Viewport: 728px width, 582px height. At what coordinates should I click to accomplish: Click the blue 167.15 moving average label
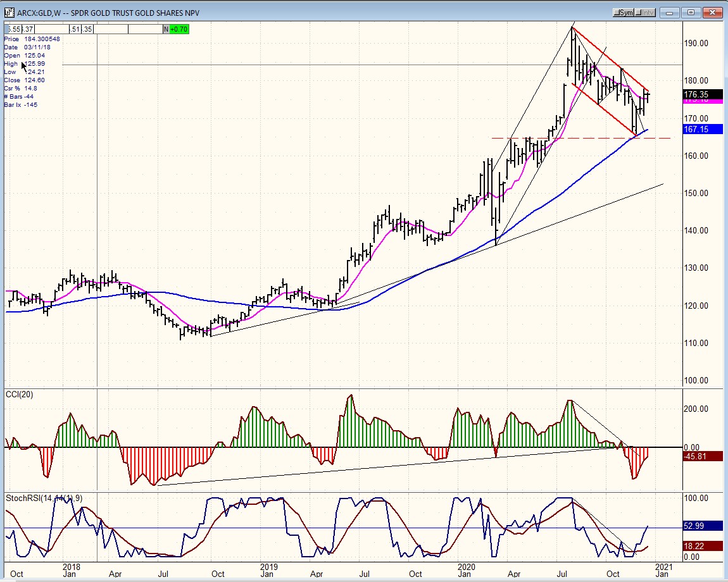coord(703,129)
